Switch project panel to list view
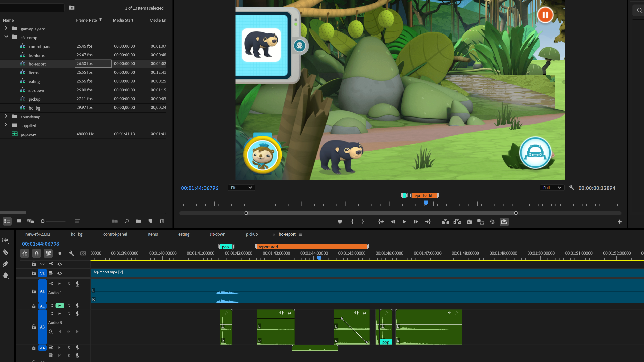The width and height of the screenshot is (644, 362). pyautogui.click(x=7, y=221)
